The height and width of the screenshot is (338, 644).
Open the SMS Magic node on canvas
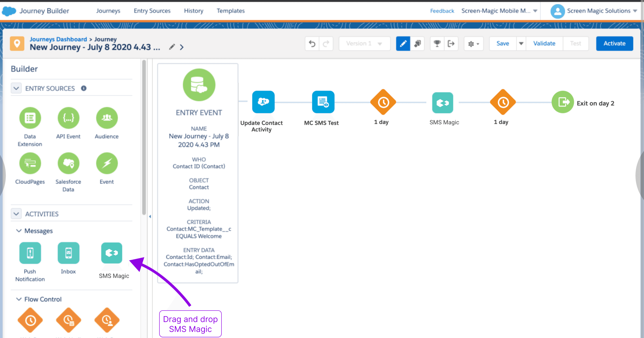pos(443,103)
